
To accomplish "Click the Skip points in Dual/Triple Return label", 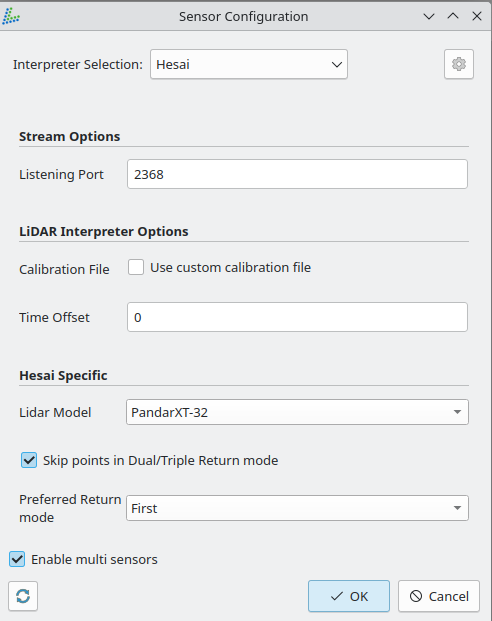I will coord(160,461).
